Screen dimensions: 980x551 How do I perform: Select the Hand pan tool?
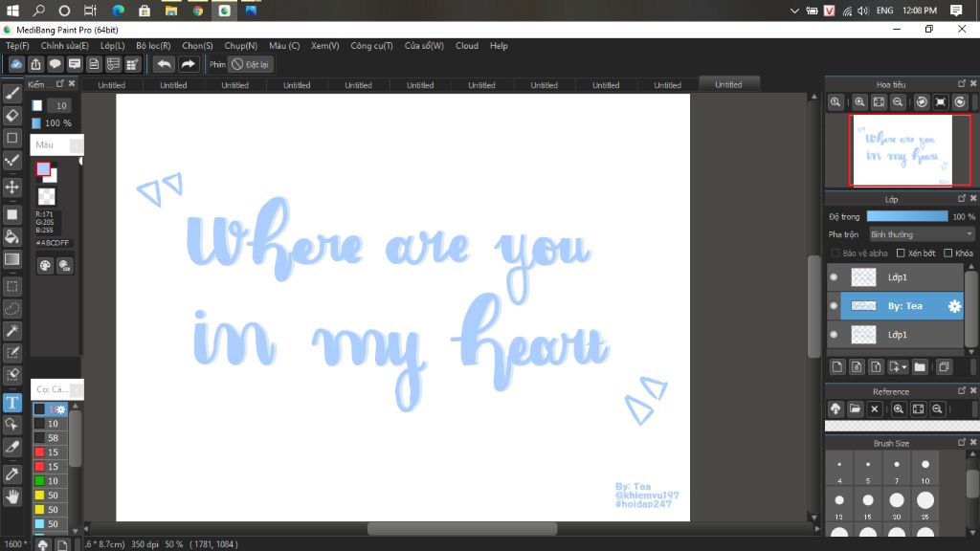[x=11, y=496]
